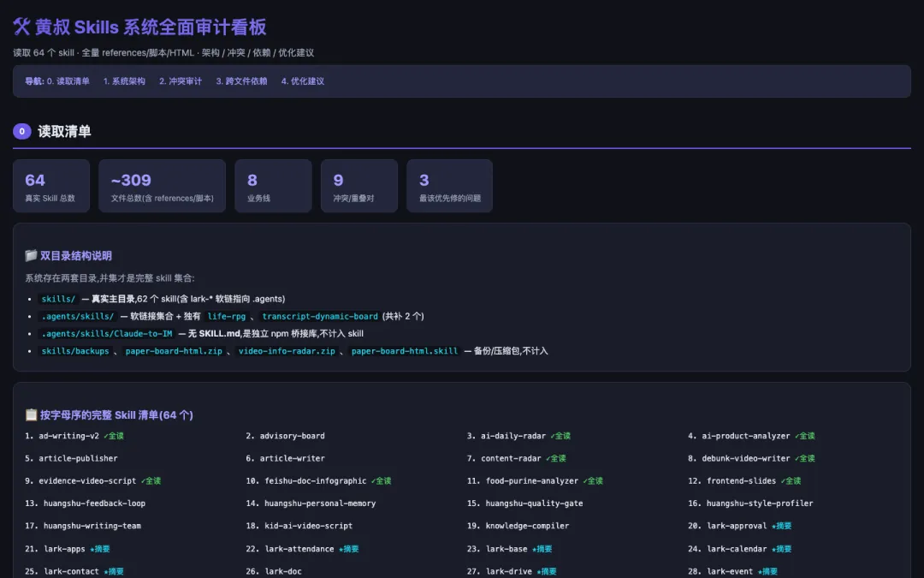
Task: Jump to 1. 系统架构 section
Action: [x=124, y=81]
